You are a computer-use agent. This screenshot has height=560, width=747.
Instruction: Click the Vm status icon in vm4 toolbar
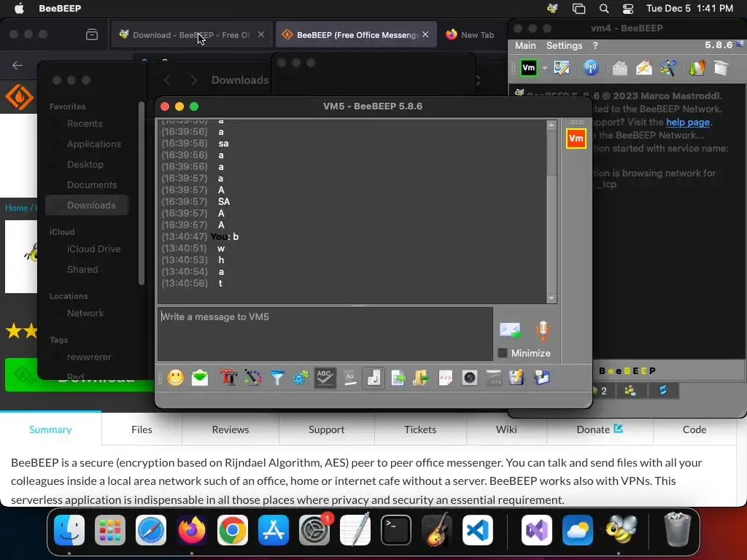[529, 68]
